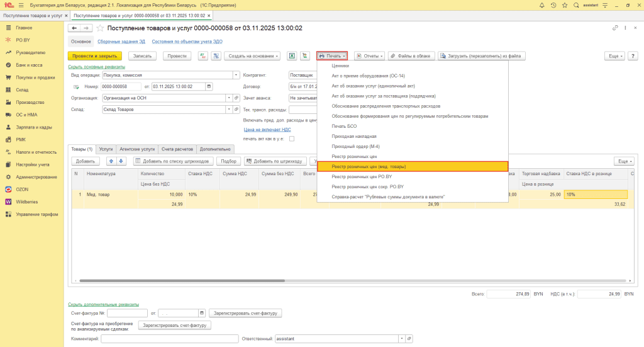Click the back navigation arrow

click(73, 28)
